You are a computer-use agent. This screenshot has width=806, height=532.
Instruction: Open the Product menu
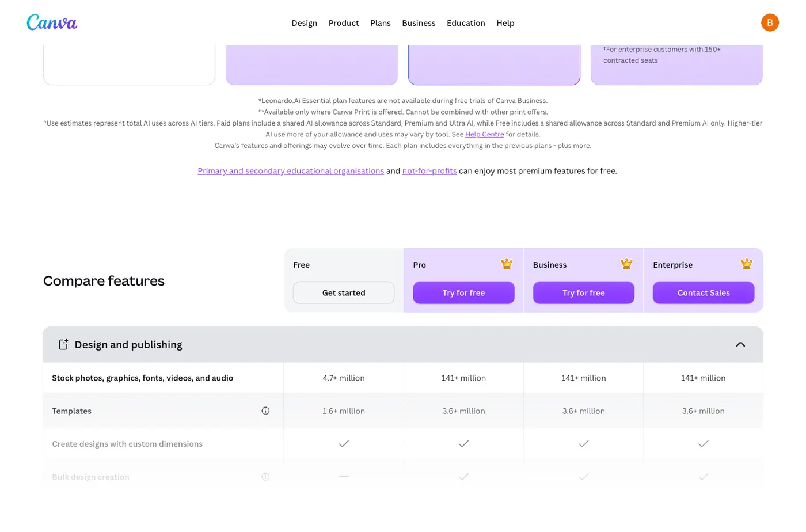click(344, 23)
